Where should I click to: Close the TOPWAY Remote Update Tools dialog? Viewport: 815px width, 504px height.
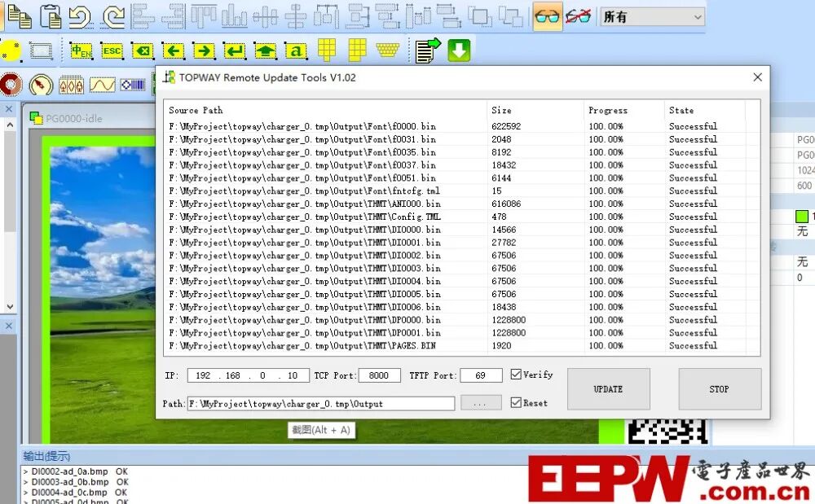tap(757, 77)
